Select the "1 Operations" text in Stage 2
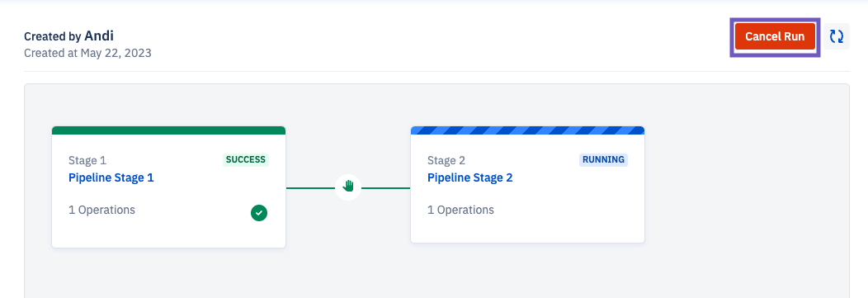Image resolution: width=868 pixels, height=298 pixels. 460,210
